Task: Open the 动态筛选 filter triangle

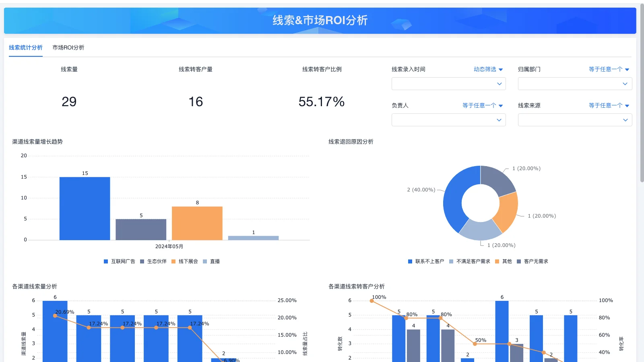Action: 500,69
